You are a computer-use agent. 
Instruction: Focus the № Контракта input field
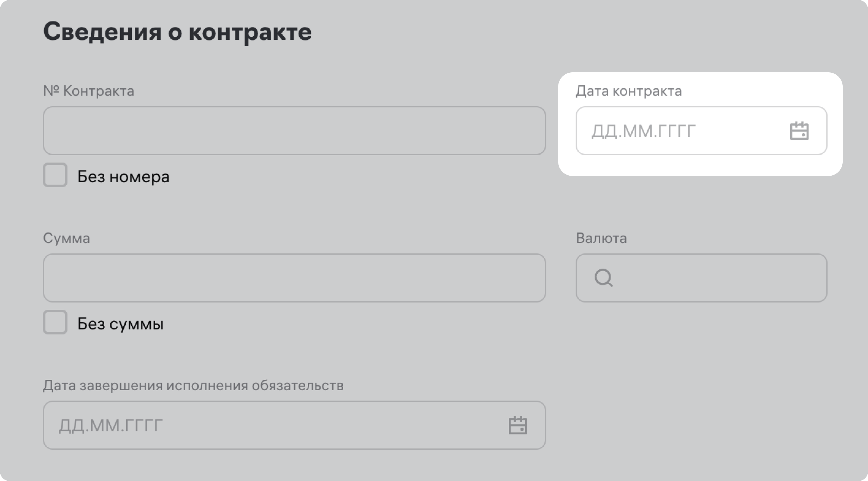(294, 131)
